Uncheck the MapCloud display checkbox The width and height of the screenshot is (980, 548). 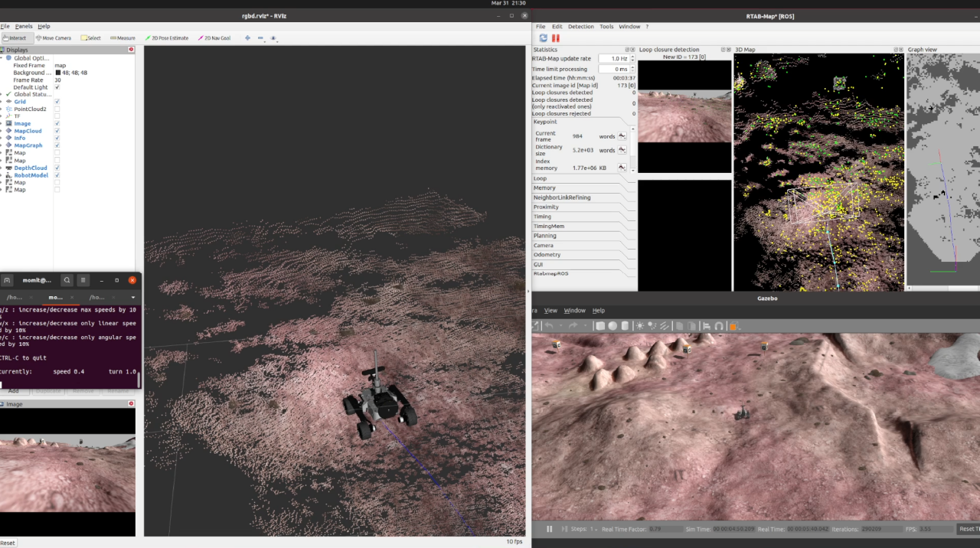tap(57, 131)
